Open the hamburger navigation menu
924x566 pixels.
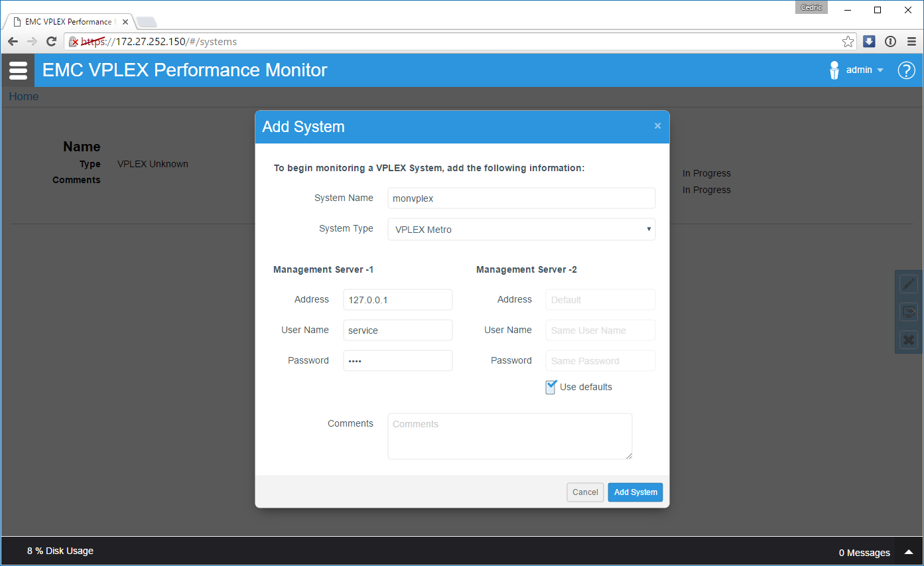point(18,70)
